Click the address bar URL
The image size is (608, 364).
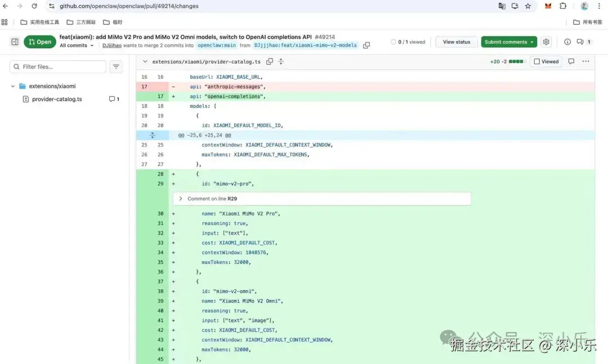(x=129, y=6)
